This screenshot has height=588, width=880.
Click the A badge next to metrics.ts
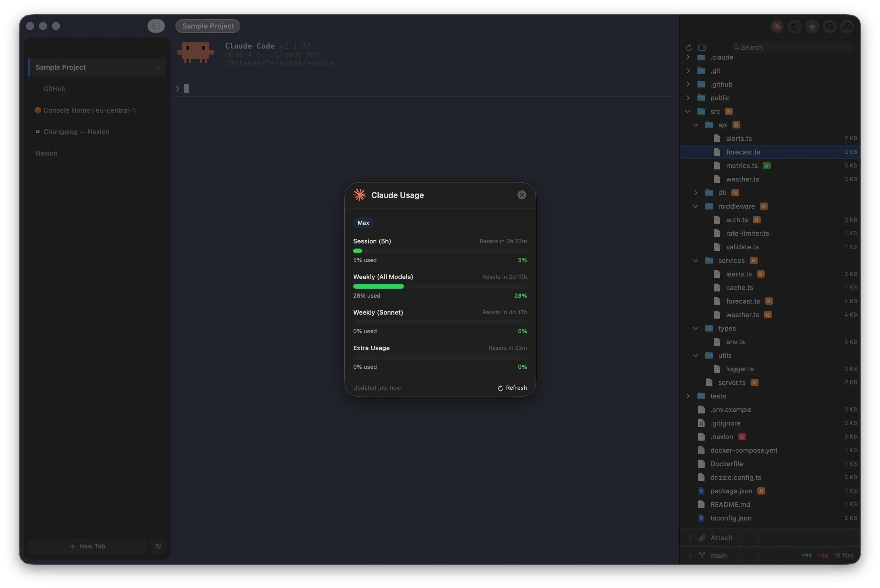(766, 165)
